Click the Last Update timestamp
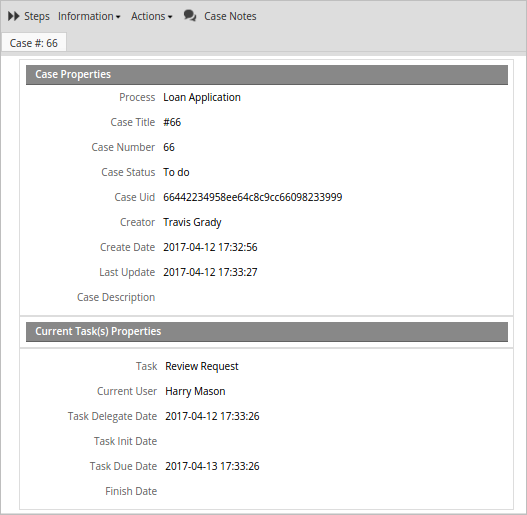This screenshot has height=515, width=527. click(x=210, y=272)
